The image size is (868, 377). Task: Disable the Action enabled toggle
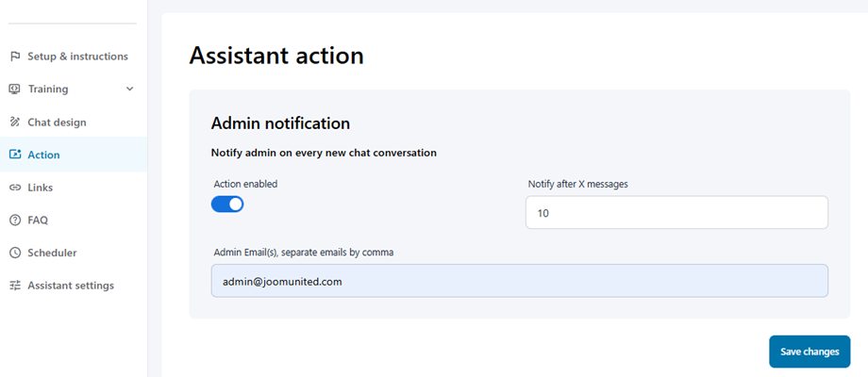tap(227, 204)
